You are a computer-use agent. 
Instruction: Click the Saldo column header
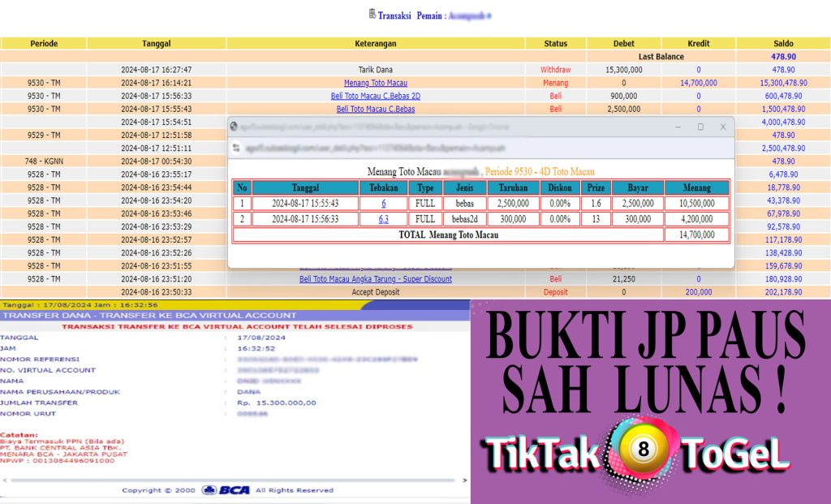[783, 43]
